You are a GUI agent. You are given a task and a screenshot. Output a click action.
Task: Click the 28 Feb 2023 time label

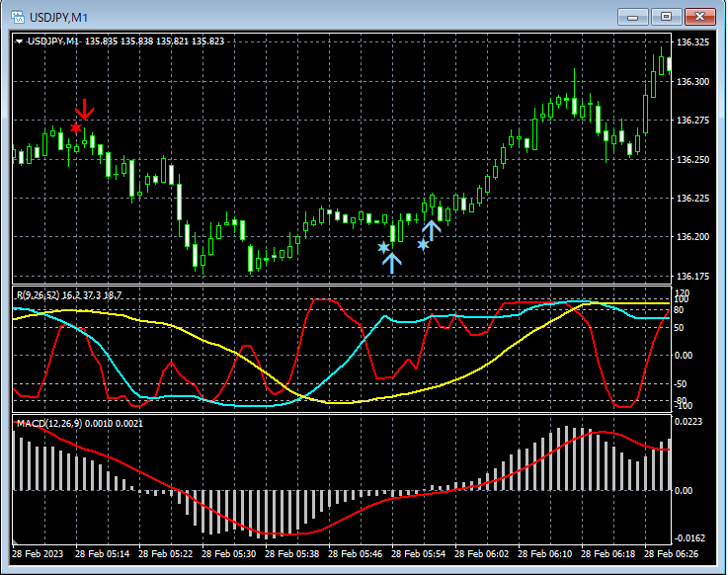coord(38,554)
